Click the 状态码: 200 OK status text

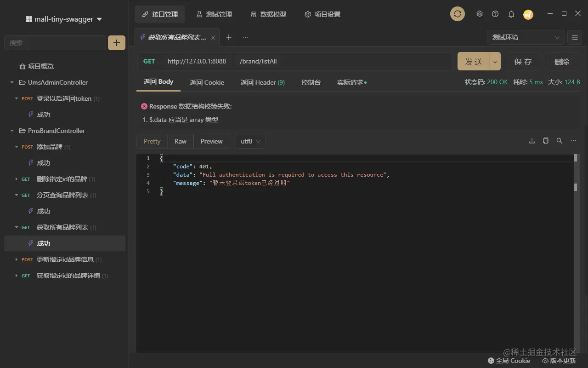(x=486, y=82)
